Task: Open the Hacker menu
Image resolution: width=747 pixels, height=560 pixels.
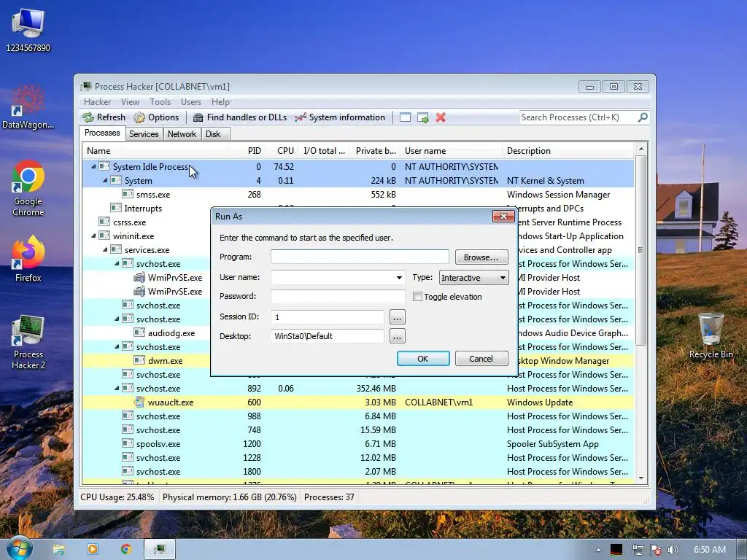Action: (x=97, y=102)
